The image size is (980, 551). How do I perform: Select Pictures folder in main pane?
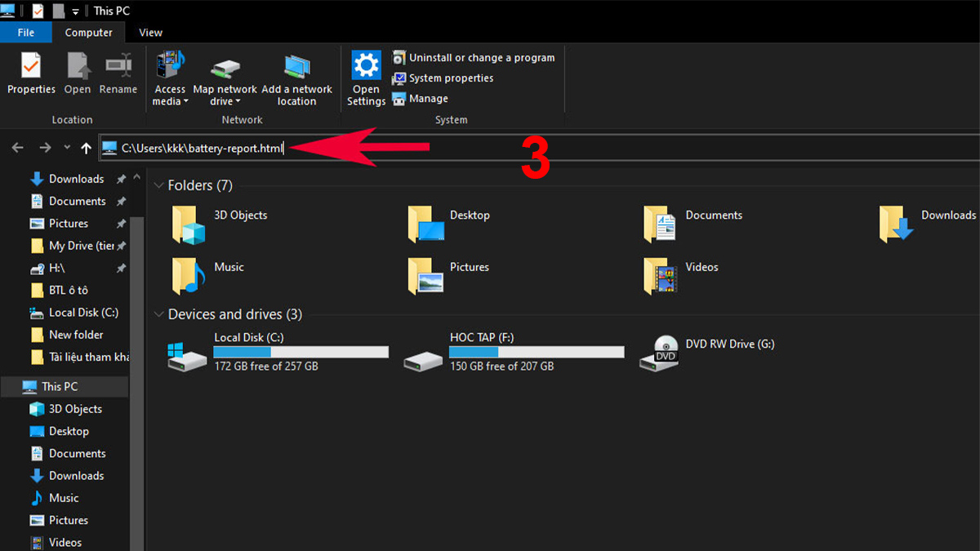(448, 276)
